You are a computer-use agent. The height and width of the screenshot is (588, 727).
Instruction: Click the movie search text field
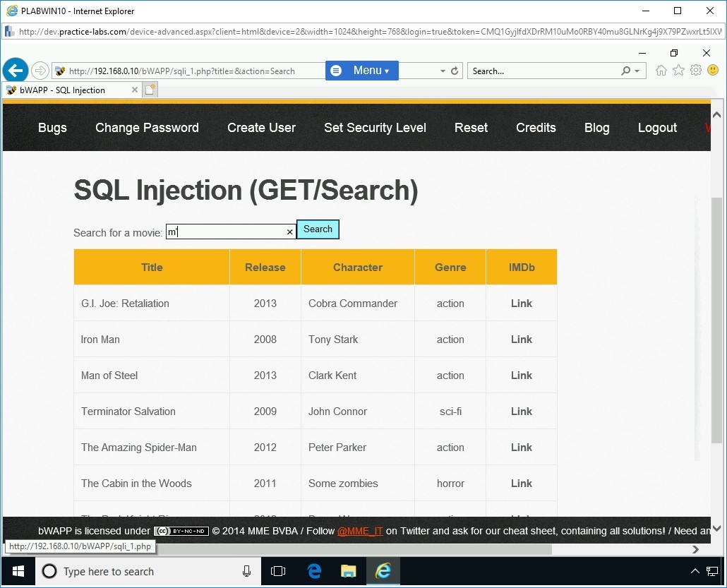pyautogui.click(x=226, y=232)
